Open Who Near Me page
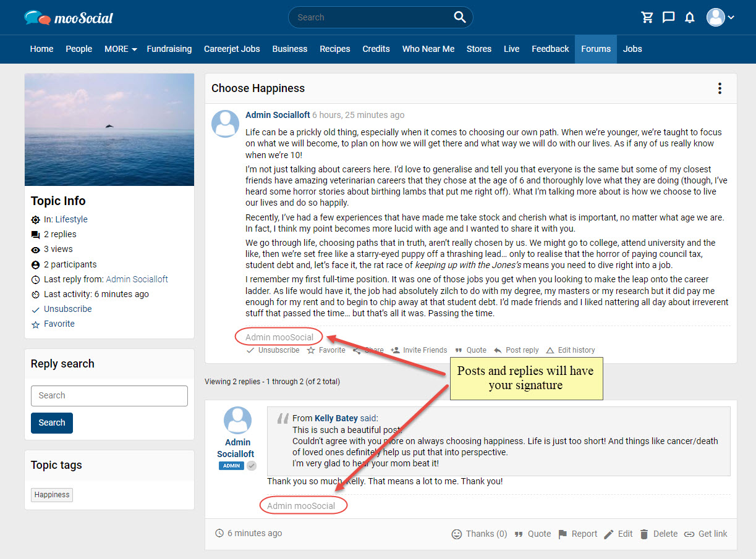 click(x=428, y=49)
